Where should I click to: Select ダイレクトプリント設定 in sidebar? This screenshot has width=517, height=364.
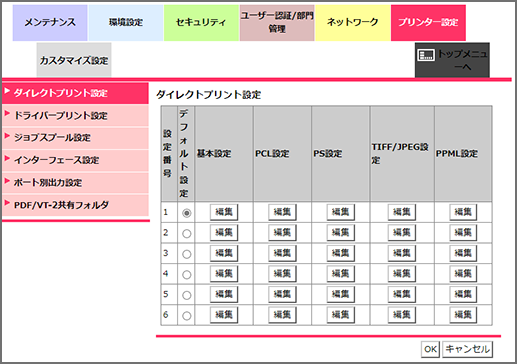click(x=75, y=93)
